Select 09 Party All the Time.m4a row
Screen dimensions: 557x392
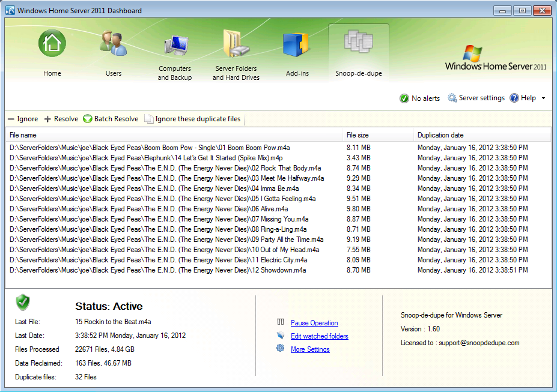(278, 240)
